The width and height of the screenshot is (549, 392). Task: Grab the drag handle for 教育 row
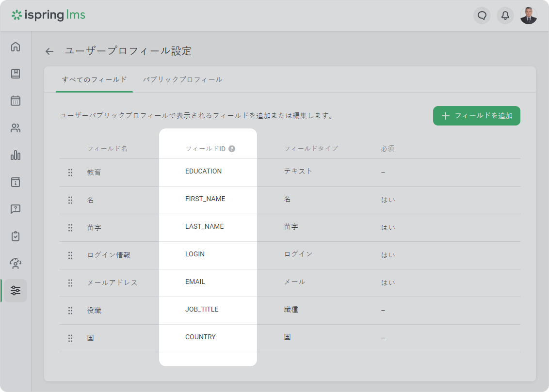(70, 172)
